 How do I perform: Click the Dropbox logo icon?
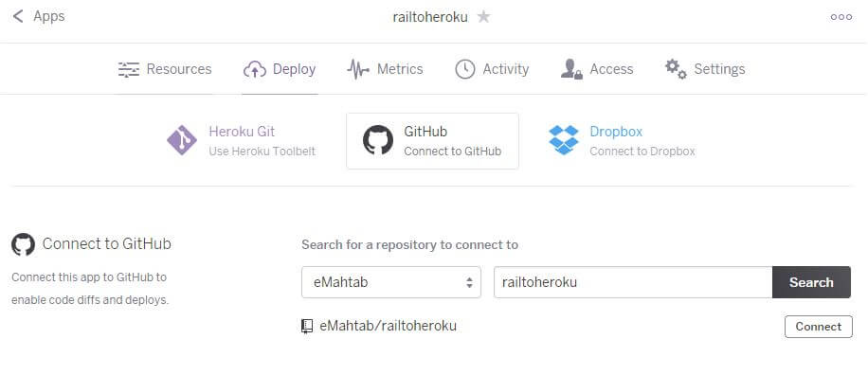tap(564, 140)
